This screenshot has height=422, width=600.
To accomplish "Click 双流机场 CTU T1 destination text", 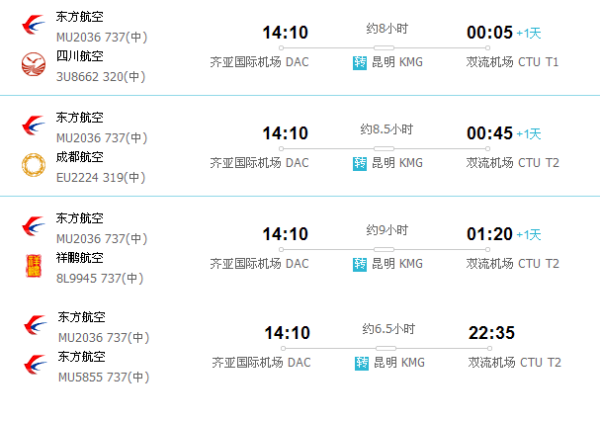I will point(512,62).
